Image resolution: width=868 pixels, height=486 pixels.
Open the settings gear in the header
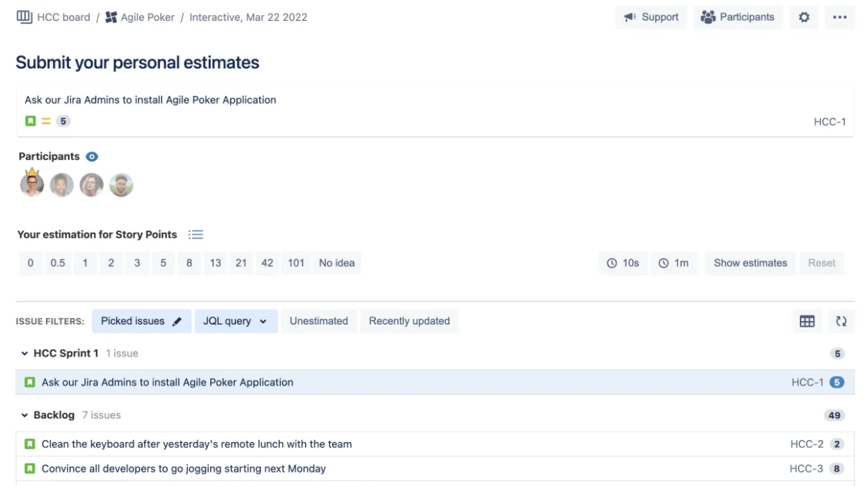point(804,17)
